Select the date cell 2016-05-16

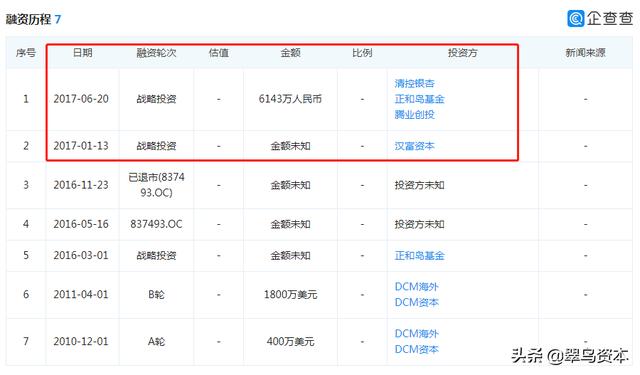click(81, 224)
